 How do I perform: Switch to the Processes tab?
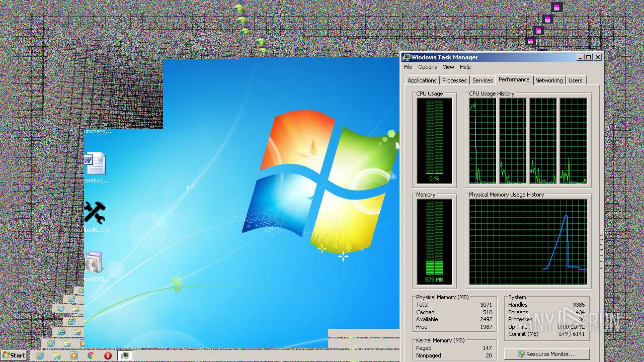pyautogui.click(x=454, y=80)
